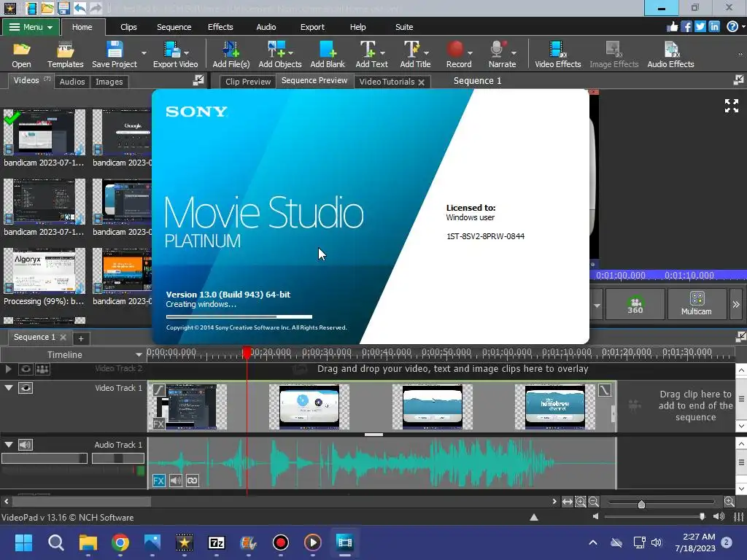Click the Narrate microphone icon
Screen dimensions: 747x560
(x=497, y=50)
